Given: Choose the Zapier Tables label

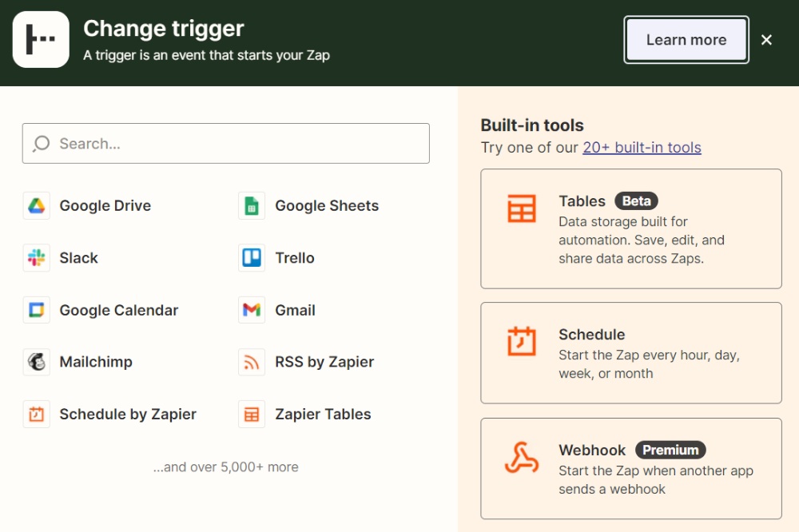Looking at the screenshot, I should click(323, 415).
